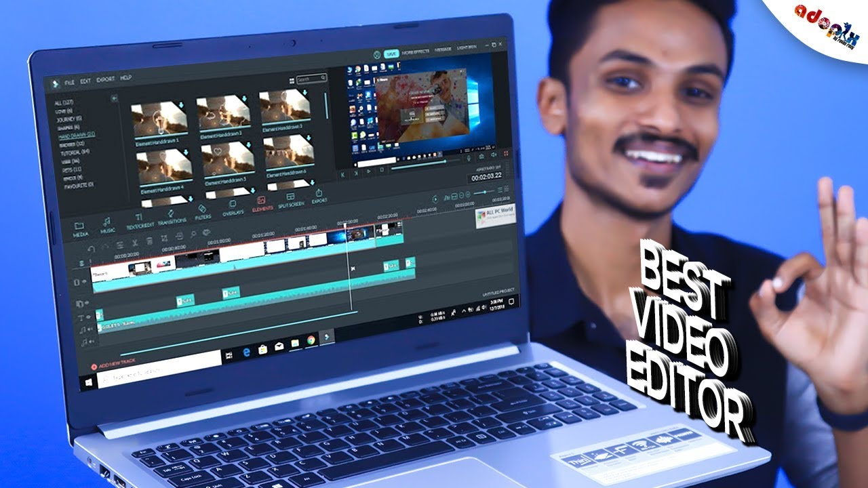Click the MORE EFFECTS link

click(x=416, y=51)
